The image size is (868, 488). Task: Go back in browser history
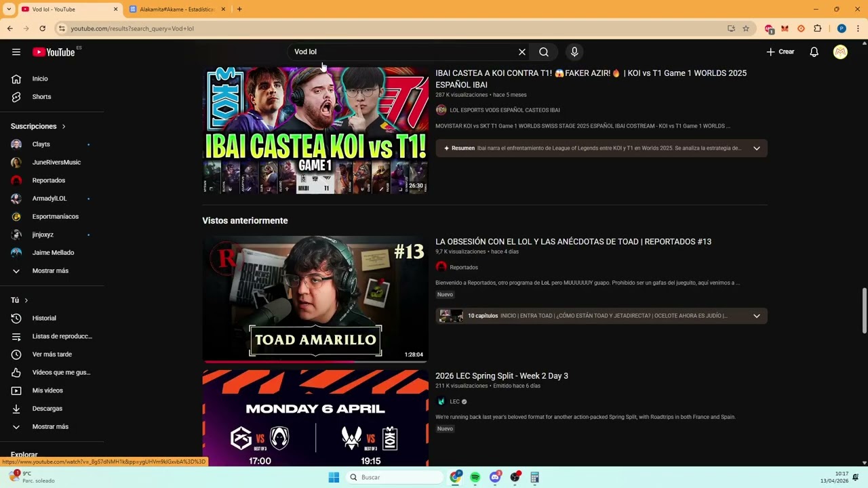click(x=9, y=28)
